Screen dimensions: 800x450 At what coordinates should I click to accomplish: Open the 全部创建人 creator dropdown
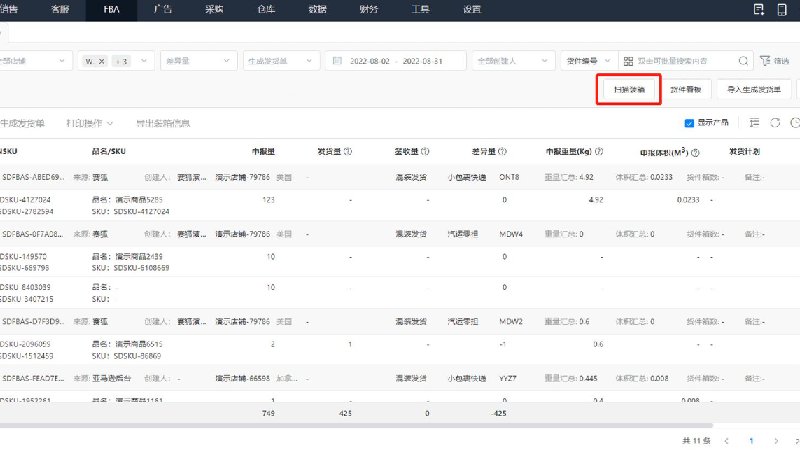coord(513,61)
